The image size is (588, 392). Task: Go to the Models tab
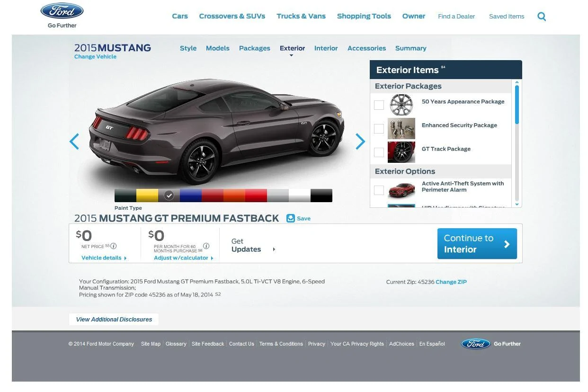pyautogui.click(x=218, y=48)
